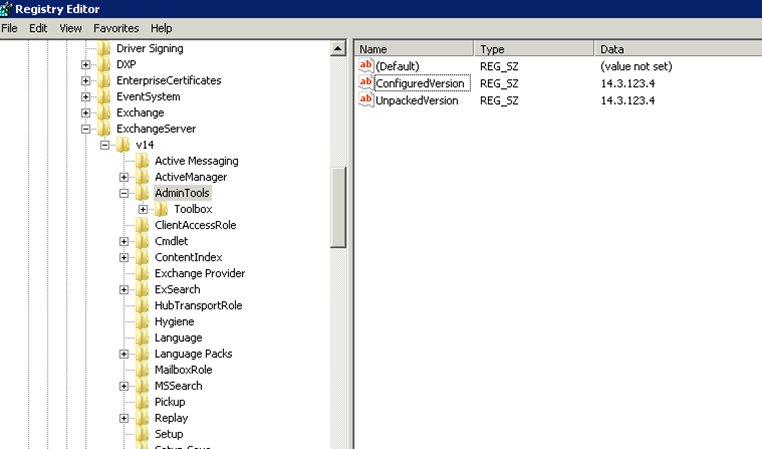The width and height of the screenshot is (762, 449).
Task: Select the MailboxRole key
Action: pos(183,370)
